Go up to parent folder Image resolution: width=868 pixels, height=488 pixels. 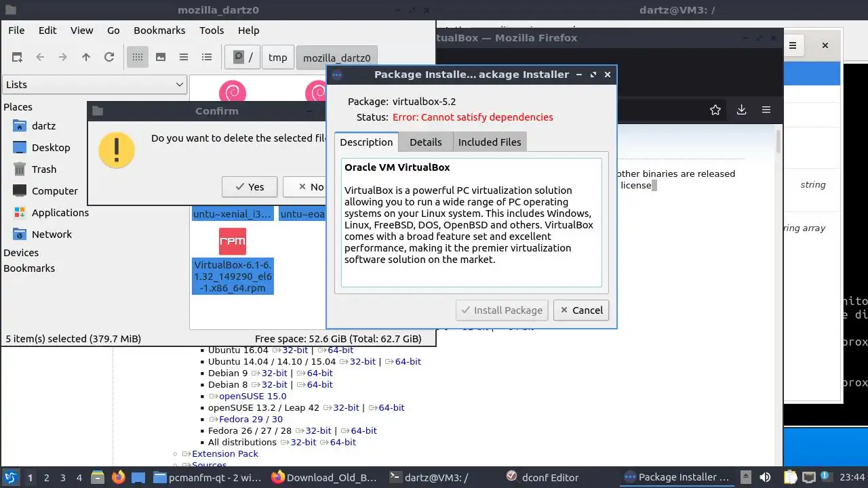[86, 58]
